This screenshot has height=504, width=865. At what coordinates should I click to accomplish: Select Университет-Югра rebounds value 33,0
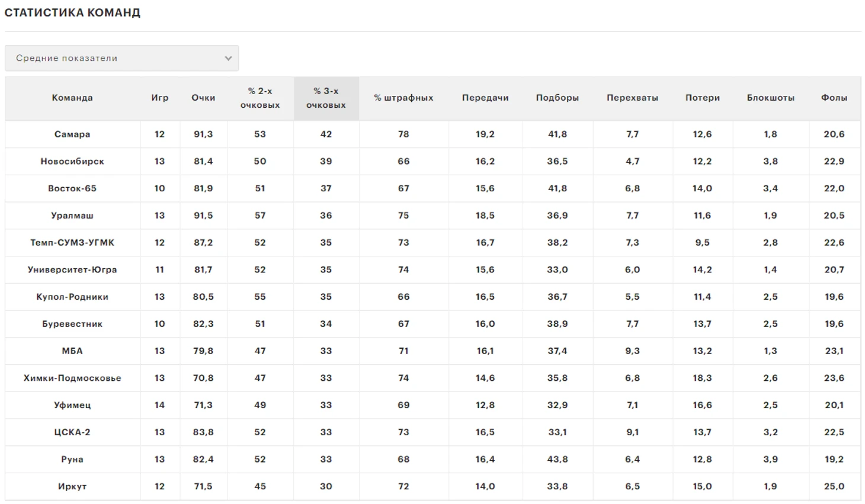pos(558,269)
